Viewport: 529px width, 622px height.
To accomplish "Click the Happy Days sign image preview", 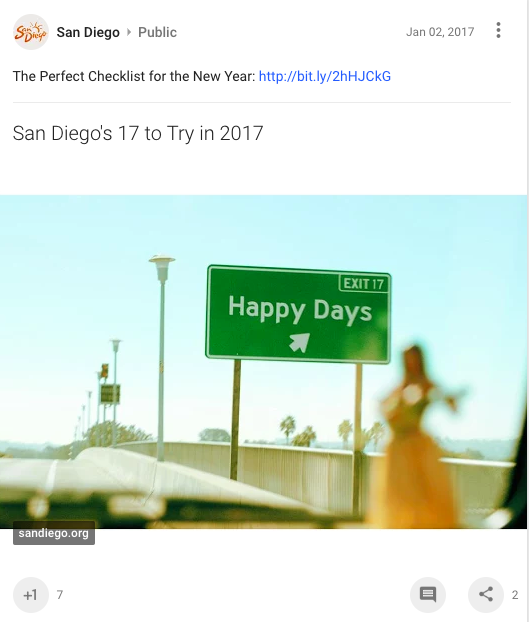I will pyautogui.click(x=264, y=362).
